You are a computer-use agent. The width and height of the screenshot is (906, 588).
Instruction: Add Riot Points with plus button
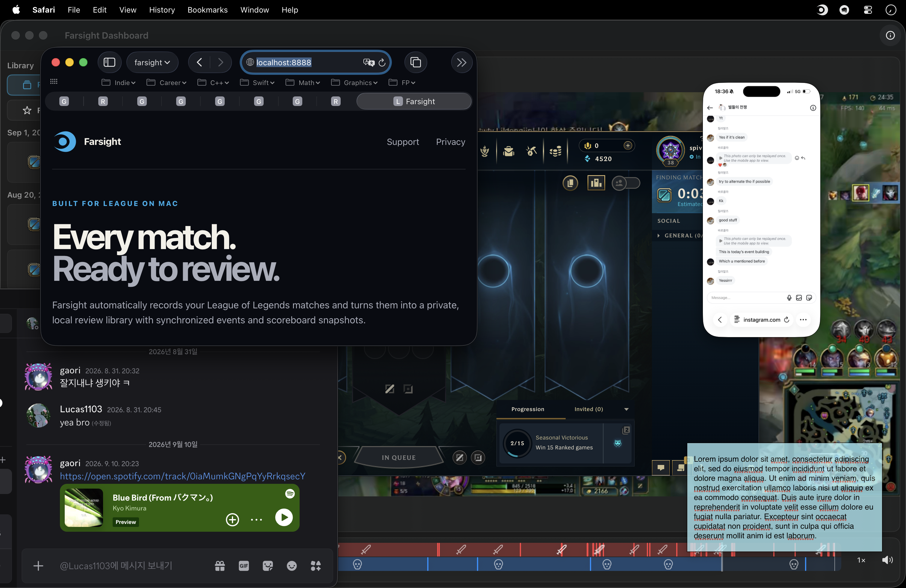click(x=628, y=145)
